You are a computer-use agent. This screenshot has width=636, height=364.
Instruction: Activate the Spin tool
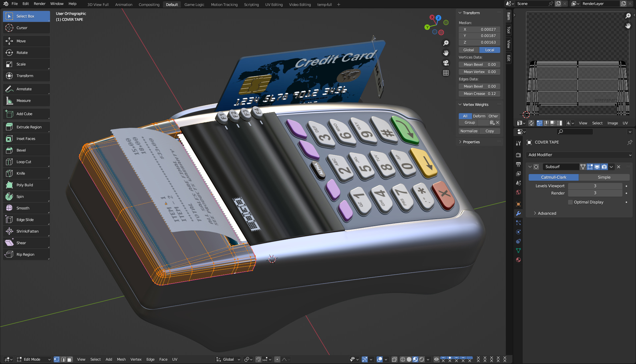[x=26, y=197]
